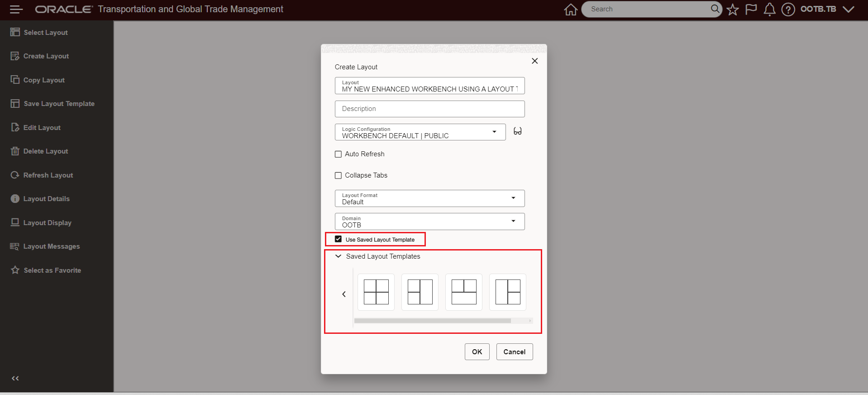868x395 pixels.
Task: Open the flag watchlist icon
Action: 751,9
